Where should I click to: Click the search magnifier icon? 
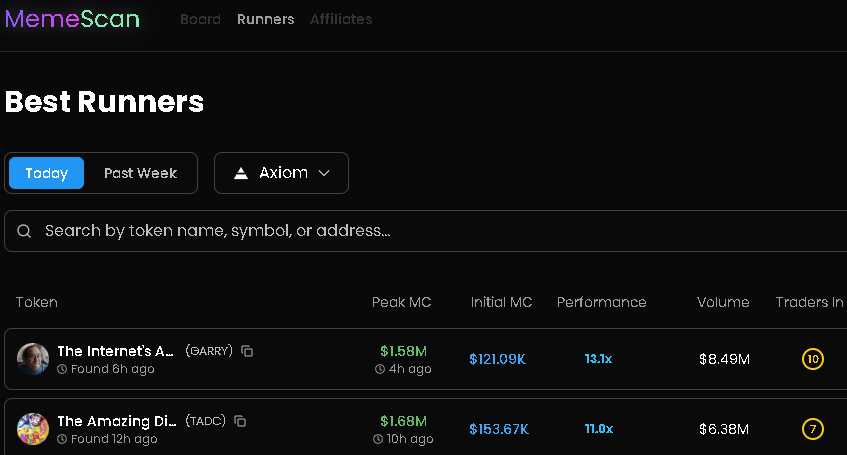click(x=24, y=231)
